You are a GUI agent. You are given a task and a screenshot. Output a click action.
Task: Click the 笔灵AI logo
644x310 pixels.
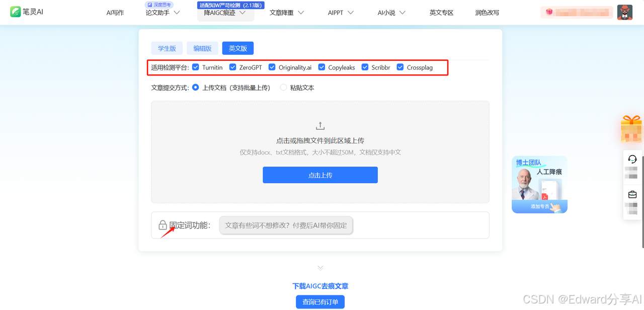27,12
